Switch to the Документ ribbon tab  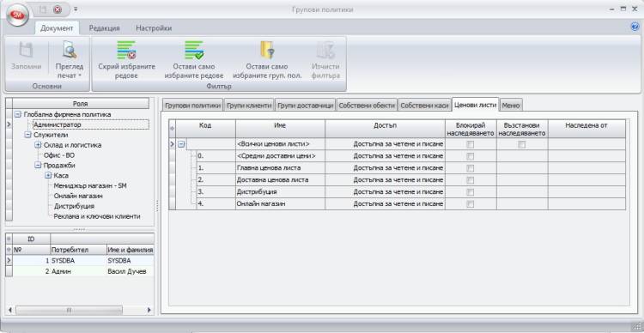pos(57,28)
